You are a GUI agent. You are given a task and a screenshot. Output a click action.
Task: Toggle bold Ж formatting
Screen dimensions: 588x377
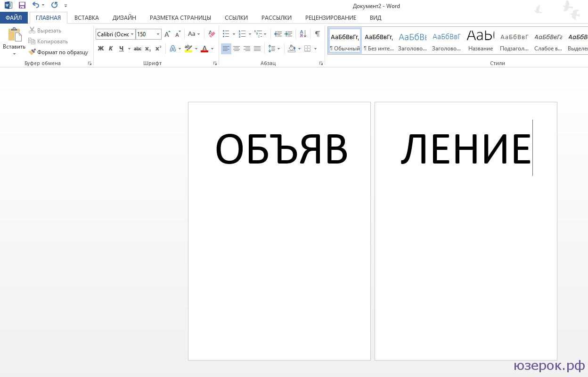pyautogui.click(x=101, y=49)
